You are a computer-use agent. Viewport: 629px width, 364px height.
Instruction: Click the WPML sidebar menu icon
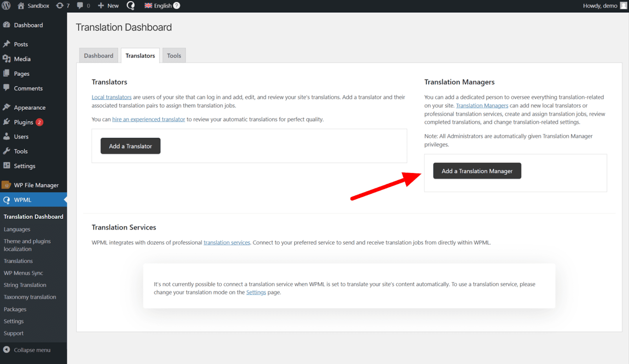pos(6,200)
